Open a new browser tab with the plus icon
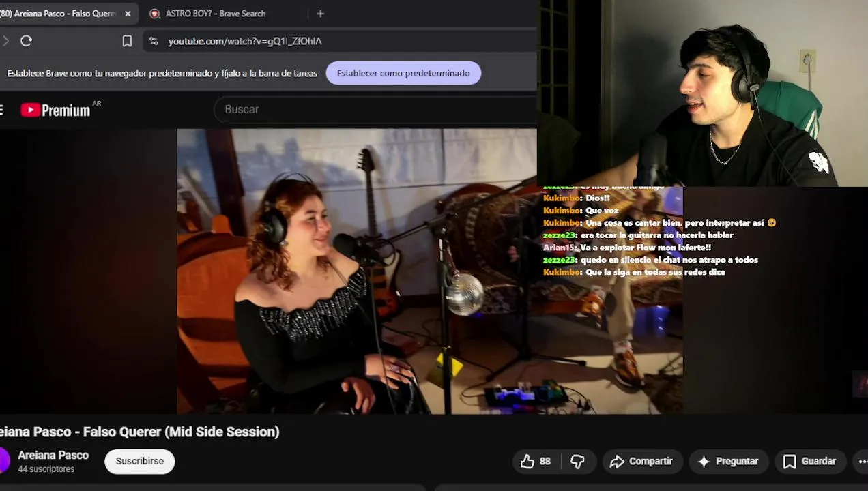Screen dimensions: 868x491 click(x=320, y=14)
